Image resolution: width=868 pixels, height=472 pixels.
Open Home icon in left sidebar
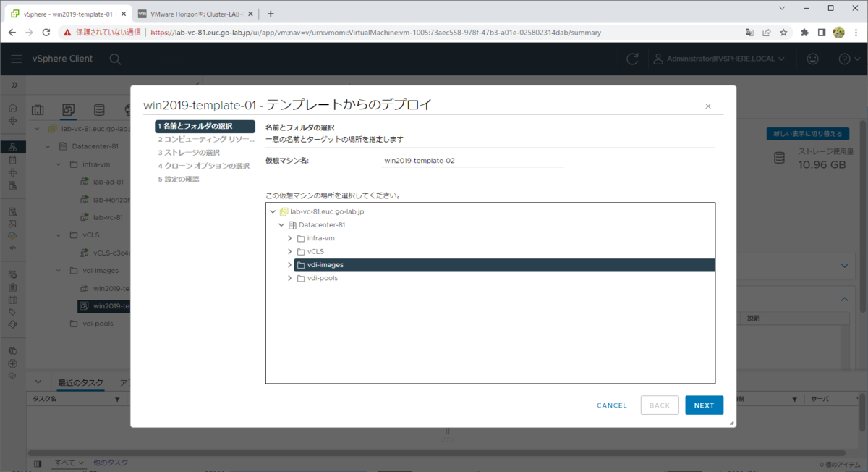coord(12,108)
